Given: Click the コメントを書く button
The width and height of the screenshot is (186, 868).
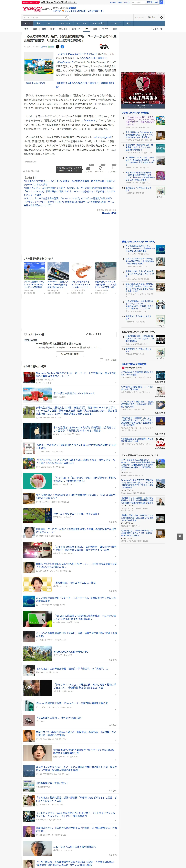Looking at the screenshot, I should (93, 334).
